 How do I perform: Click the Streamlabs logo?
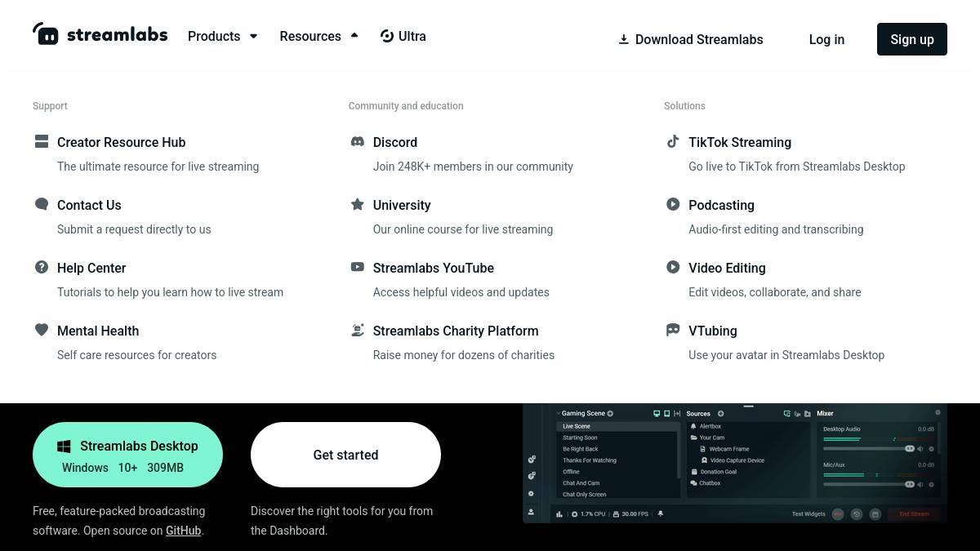(100, 34)
